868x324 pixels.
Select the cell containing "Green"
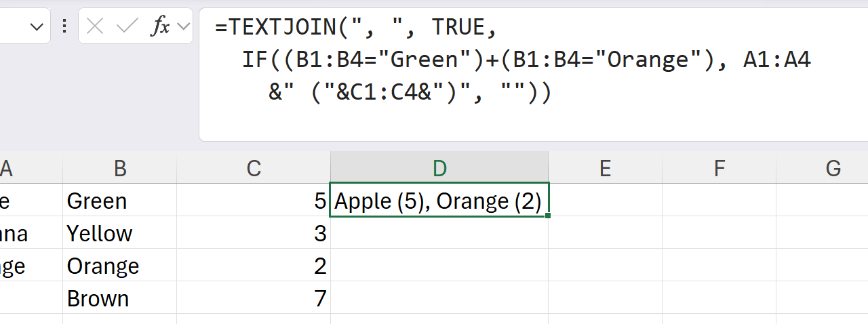click(x=120, y=201)
